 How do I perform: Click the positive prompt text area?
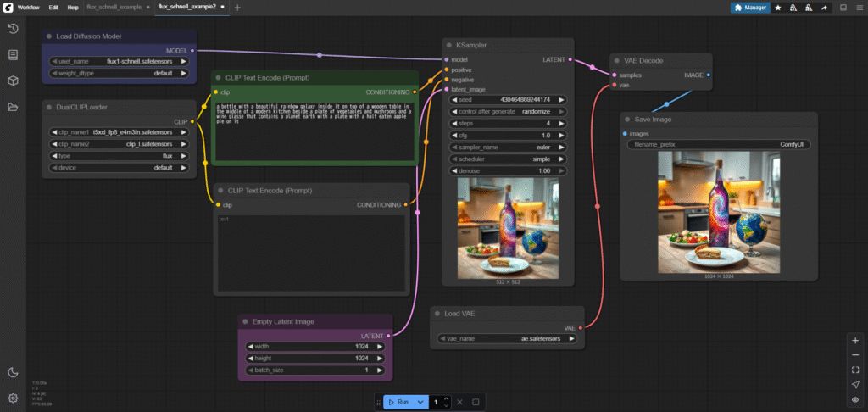point(314,131)
